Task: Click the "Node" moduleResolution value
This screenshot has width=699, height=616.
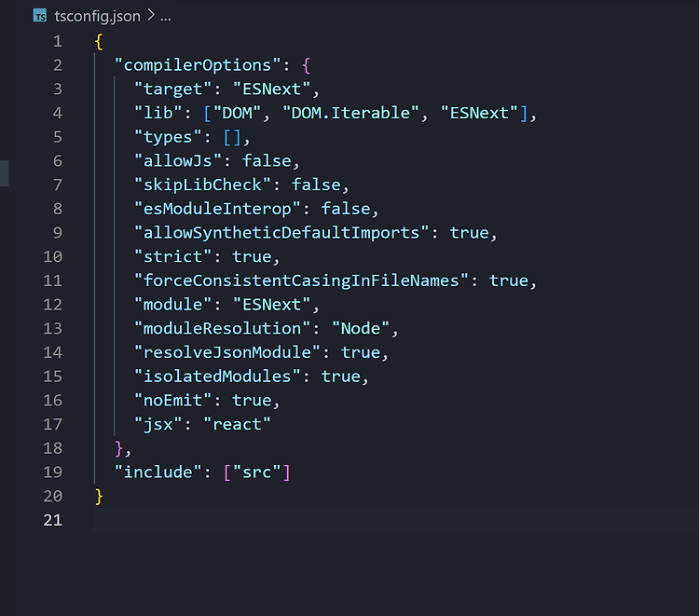Action: 361,329
